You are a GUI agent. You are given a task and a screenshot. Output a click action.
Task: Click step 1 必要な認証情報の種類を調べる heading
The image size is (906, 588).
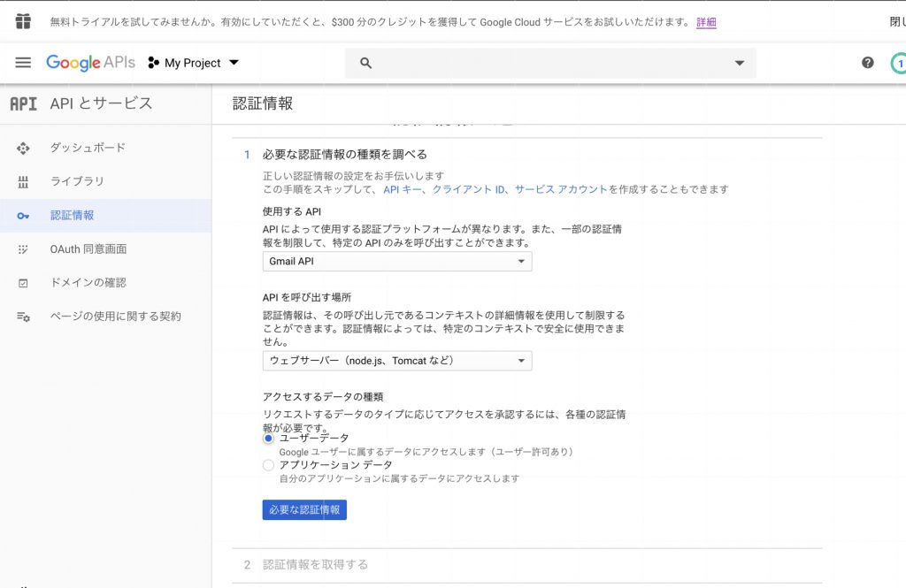tap(345, 154)
